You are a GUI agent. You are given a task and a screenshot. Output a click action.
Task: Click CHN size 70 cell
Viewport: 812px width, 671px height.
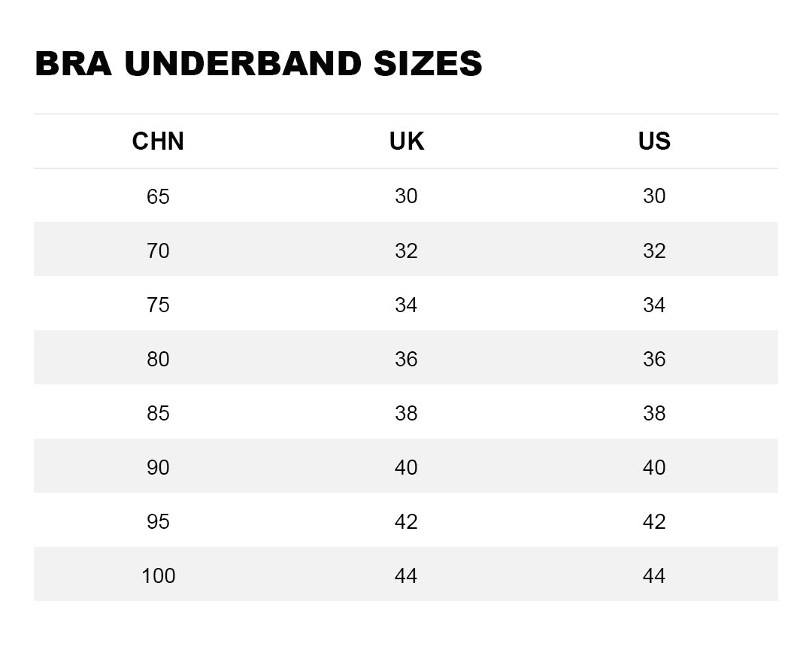(x=158, y=250)
